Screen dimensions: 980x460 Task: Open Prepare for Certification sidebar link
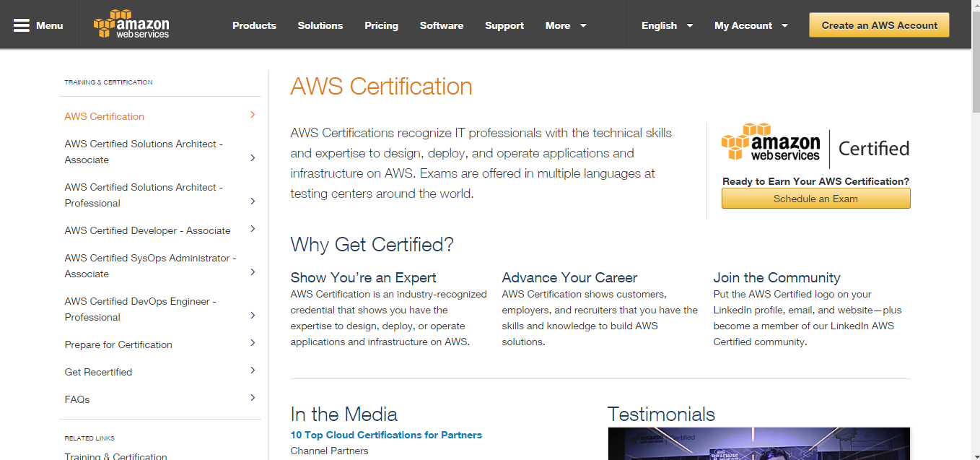pos(118,344)
